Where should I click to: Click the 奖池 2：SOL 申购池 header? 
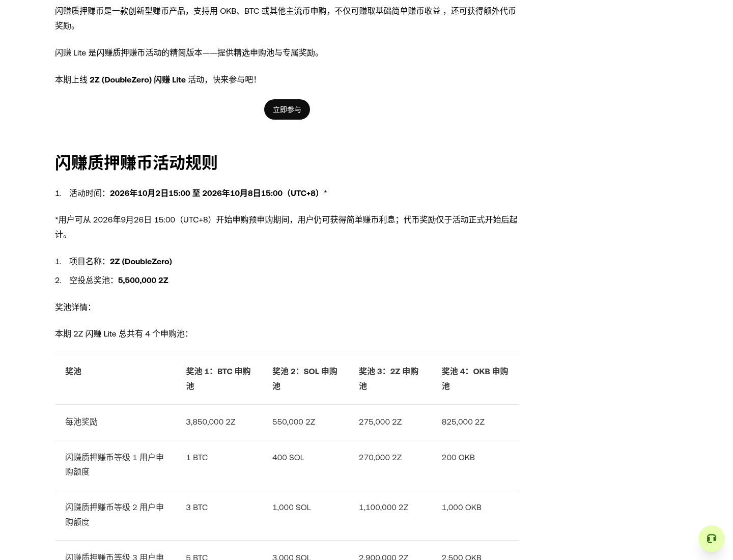[x=305, y=378]
